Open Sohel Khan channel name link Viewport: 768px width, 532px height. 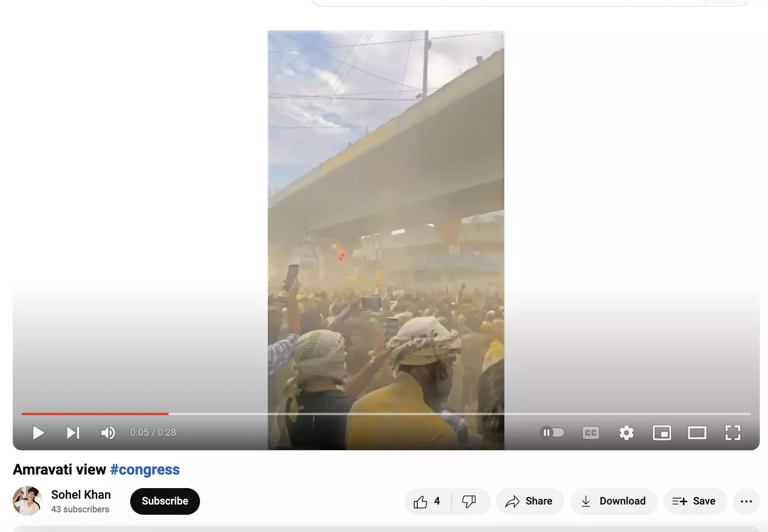tap(81, 495)
